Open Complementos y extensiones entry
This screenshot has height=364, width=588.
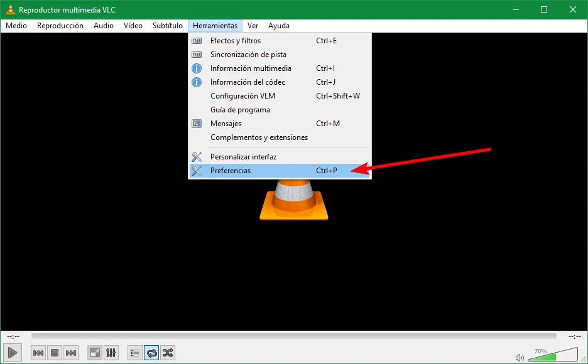[280, 137]
